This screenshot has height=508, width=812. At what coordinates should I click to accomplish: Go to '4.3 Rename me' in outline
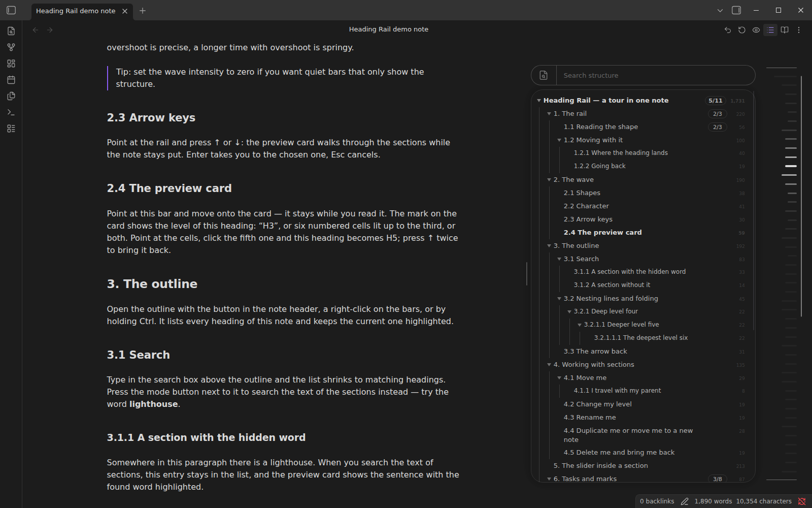click(590, 418)
